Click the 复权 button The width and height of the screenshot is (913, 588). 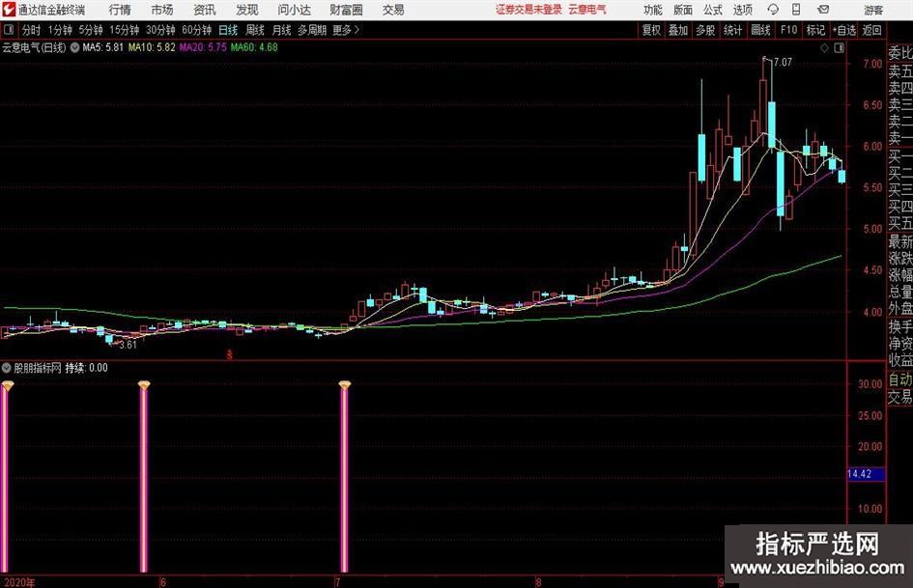pos(651,30)
